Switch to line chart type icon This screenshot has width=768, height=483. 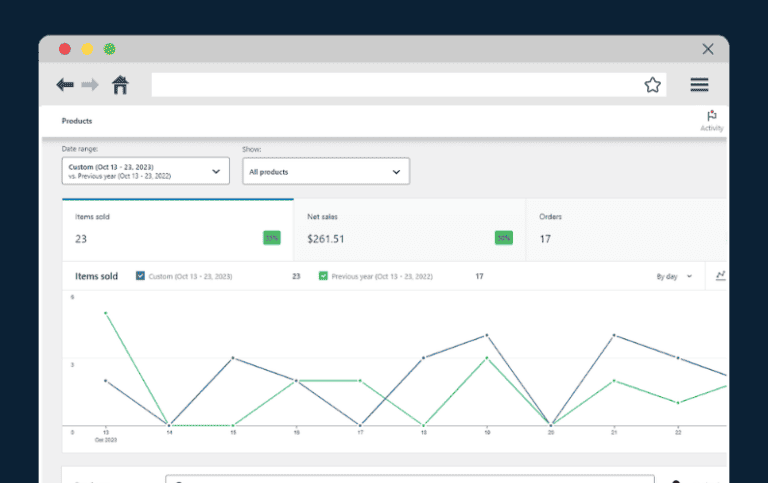pos(720,276)
